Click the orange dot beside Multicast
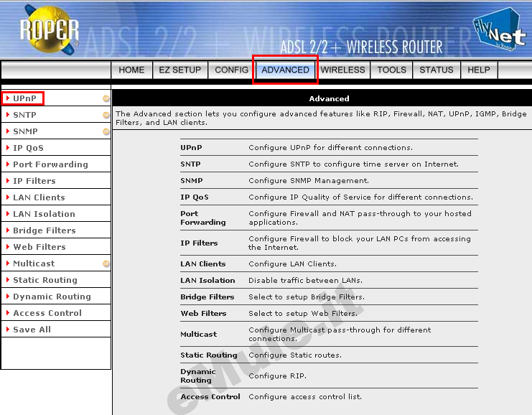Screen dimensions: 532x415 point(106,264)
